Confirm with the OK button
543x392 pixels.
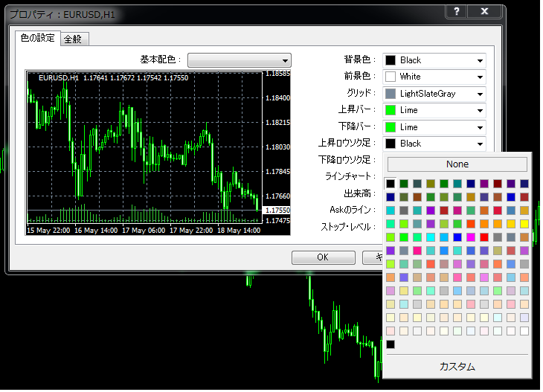324,257
